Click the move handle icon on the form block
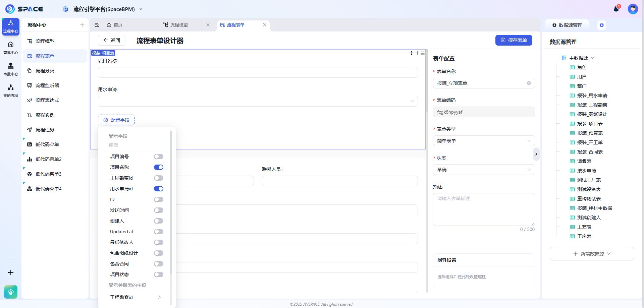Image resolution: width=644 pixels, height=308 pixels. pos(412,53)
